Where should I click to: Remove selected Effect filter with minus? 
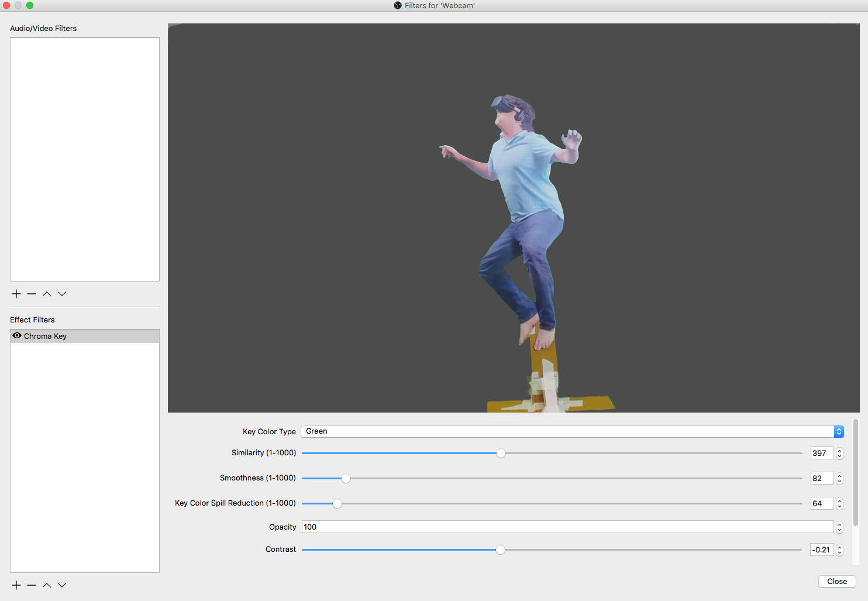click(x=32, y=585)
